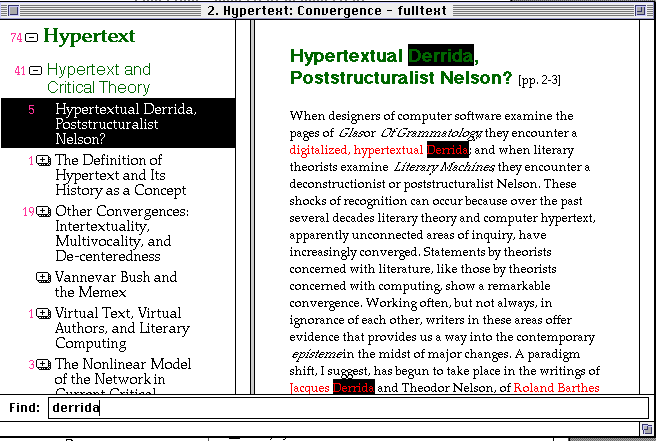Follow the 'digitalized, hypertextual' red link

356,150
